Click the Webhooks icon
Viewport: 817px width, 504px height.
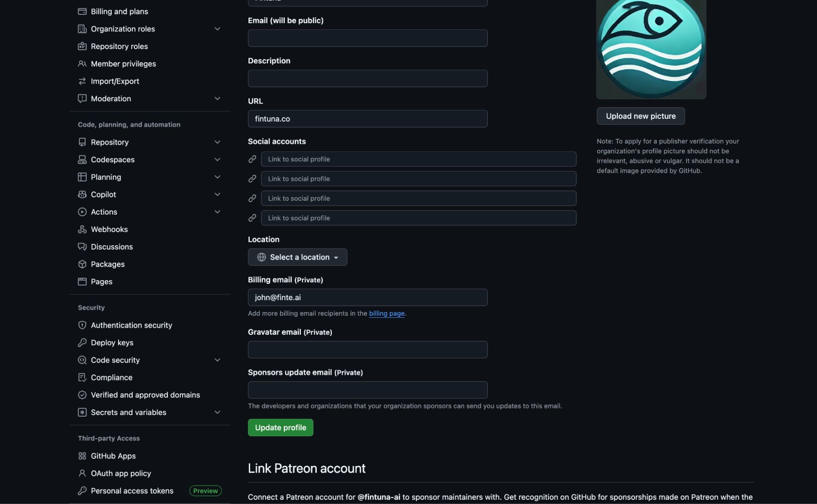click(x=82, y=229)
